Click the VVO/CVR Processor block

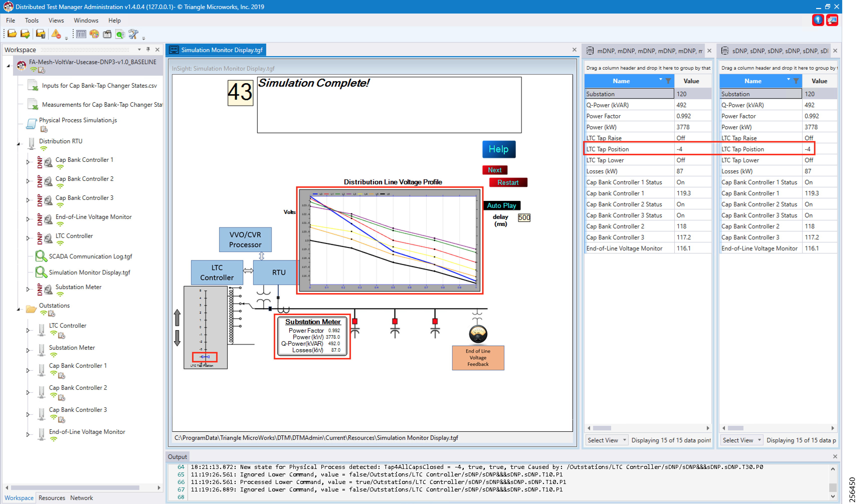coord(245,239)
